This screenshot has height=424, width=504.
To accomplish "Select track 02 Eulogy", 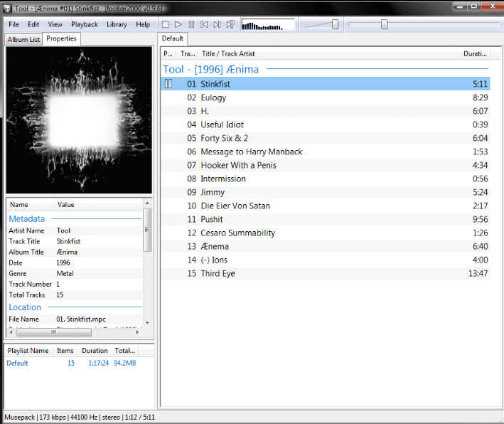I will (326, 97).
